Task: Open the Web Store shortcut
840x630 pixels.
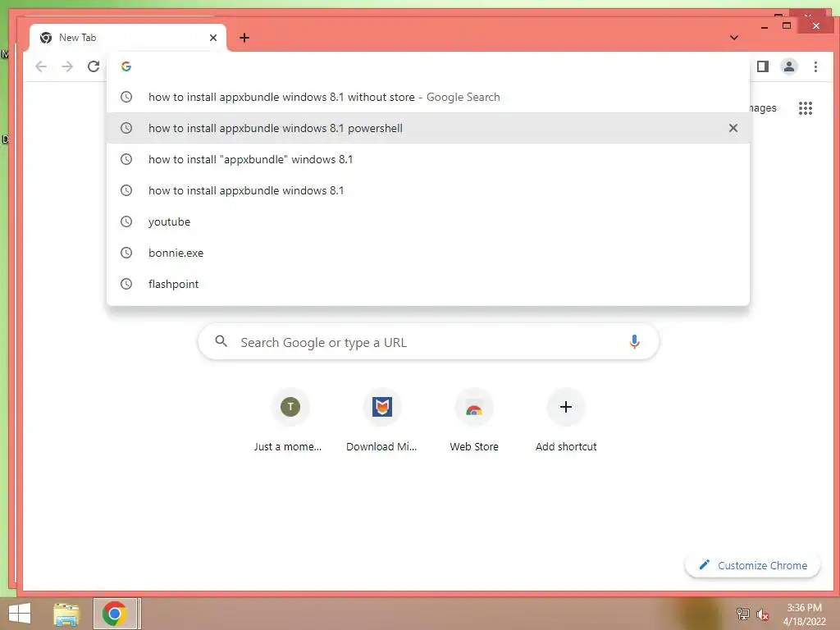Action: 474,421
